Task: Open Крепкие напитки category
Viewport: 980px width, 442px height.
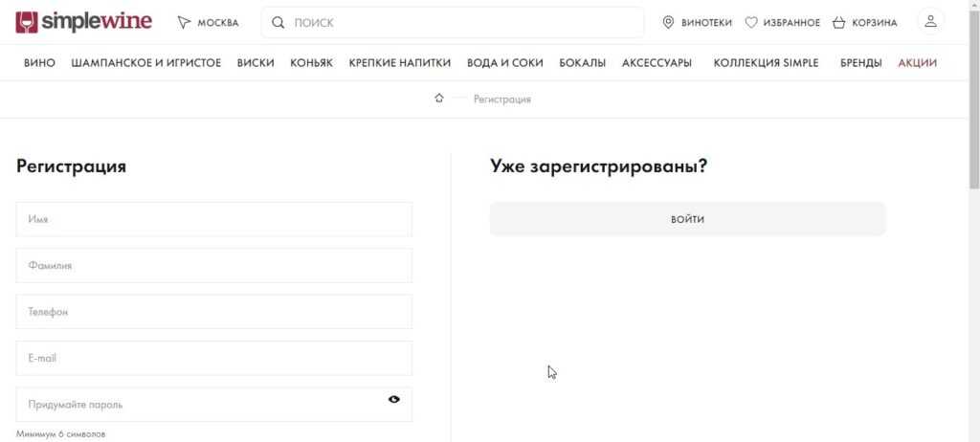Action: [x=399, y=63]
